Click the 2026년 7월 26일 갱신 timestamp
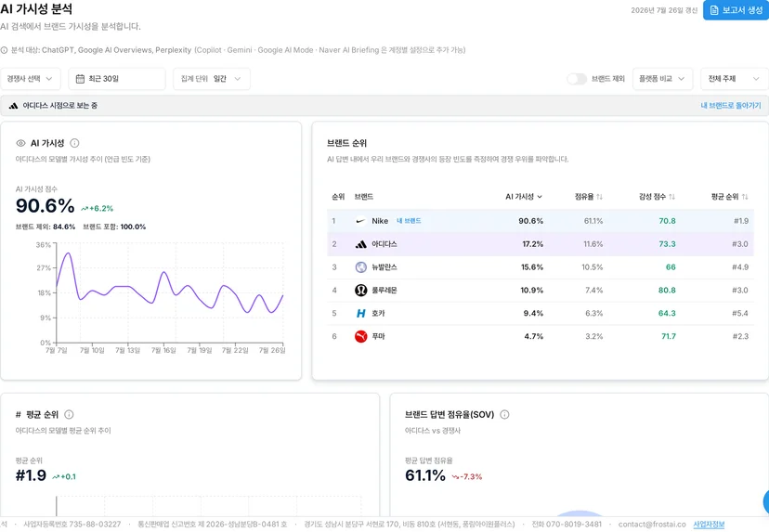Screen dimensions: 769x532 coord(664,10)
